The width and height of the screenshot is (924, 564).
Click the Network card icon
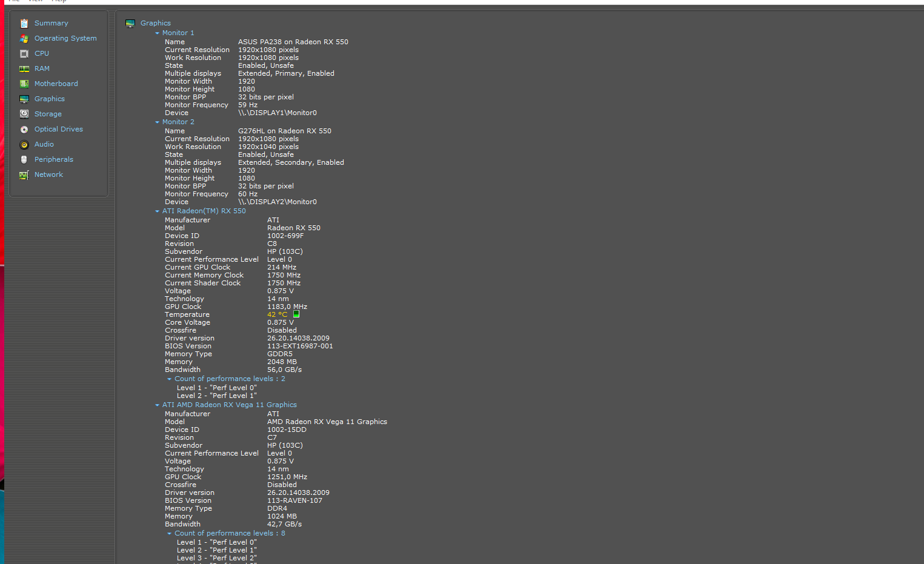click(24, 174)
